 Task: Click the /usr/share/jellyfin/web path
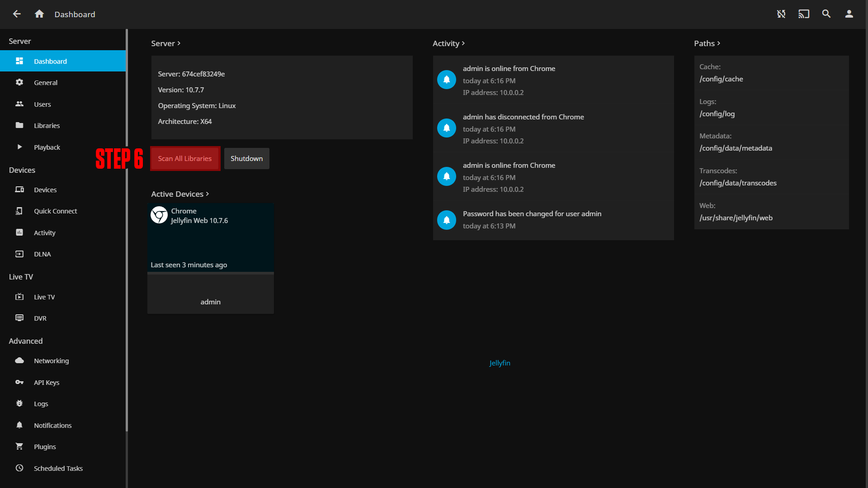click(x=736, y=218)
